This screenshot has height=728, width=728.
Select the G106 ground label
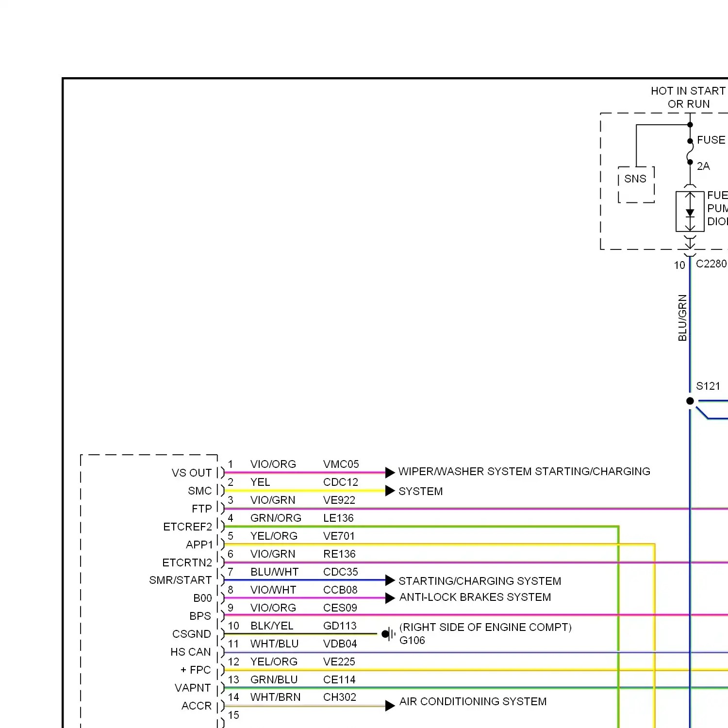tap(412, 640)
